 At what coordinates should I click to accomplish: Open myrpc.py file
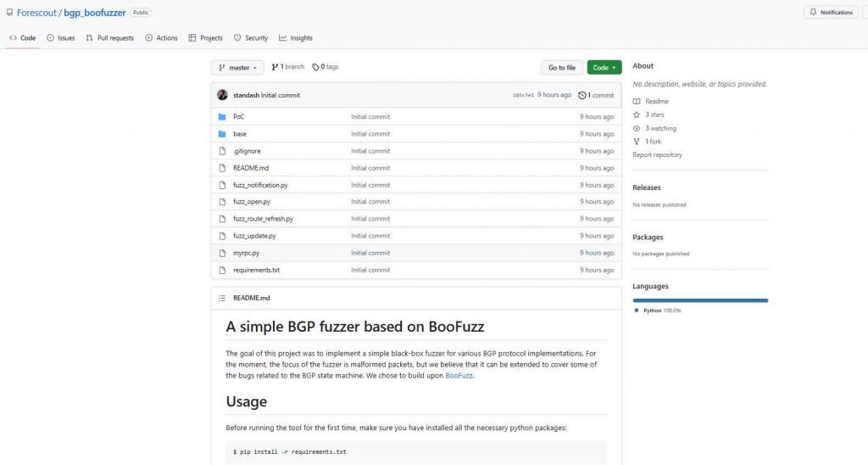[246, 253]
